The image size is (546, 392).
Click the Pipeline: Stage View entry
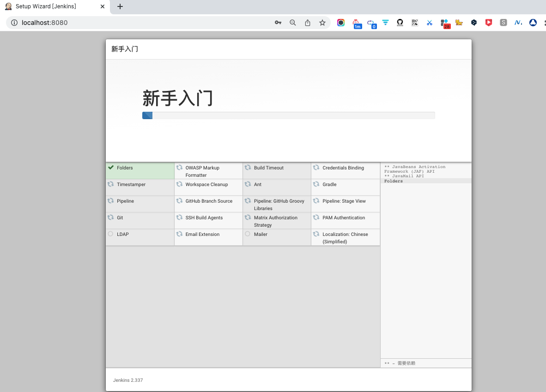346,204
